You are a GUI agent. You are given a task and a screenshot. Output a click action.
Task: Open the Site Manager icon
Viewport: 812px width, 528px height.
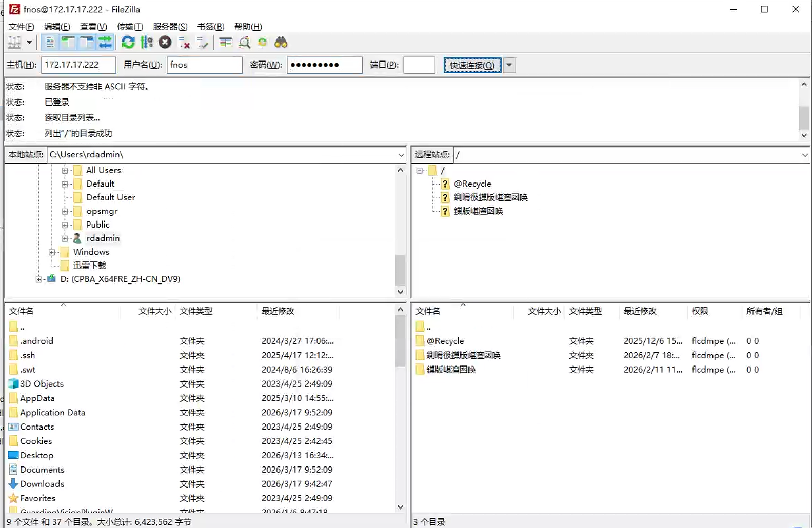coord(14,43)
